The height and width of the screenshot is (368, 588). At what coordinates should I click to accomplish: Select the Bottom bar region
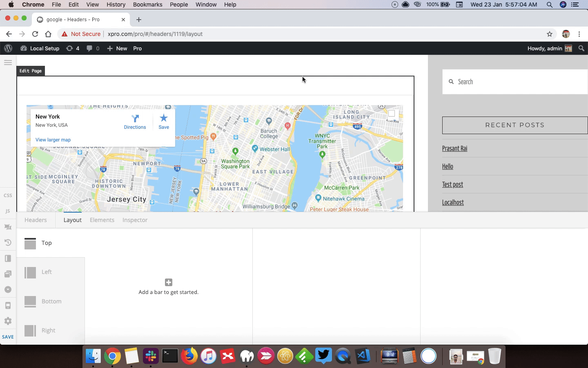[51, 301]
